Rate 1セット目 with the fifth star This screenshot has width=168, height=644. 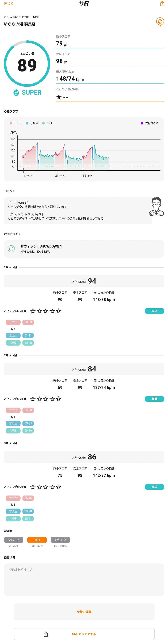pyautogui.click(x=58, y=311)
